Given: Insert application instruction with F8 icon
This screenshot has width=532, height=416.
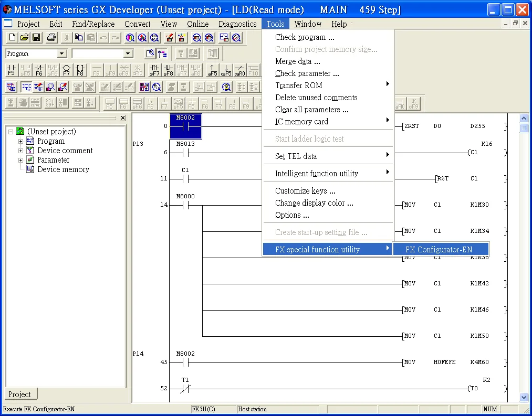Looking at the screenshot, I should 80,70.
